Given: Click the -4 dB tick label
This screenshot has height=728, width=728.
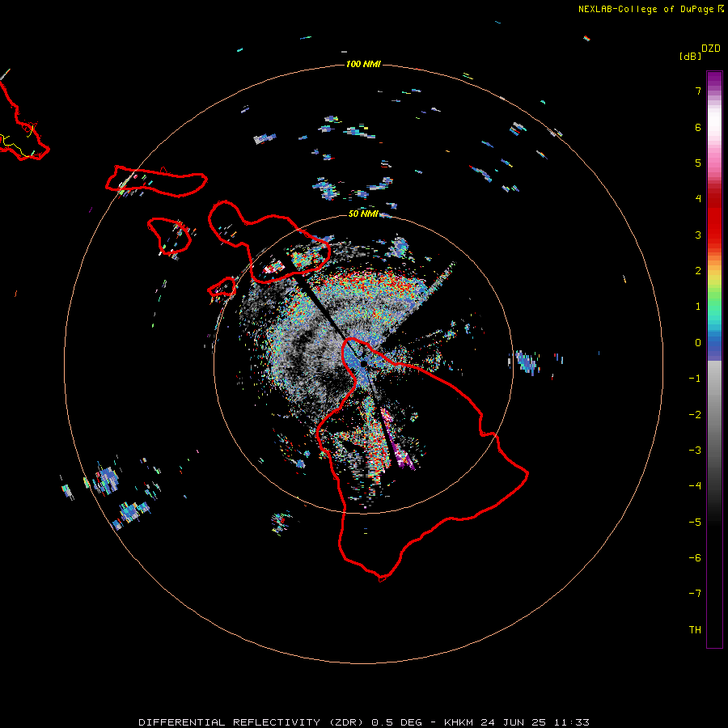Looking at the screenshot, I should coord(695,486).
